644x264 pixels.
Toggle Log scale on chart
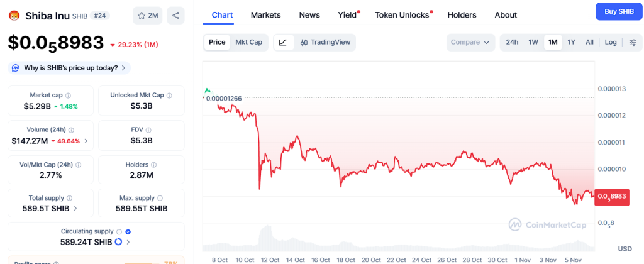pyautogui.click(x=611, y=42)
